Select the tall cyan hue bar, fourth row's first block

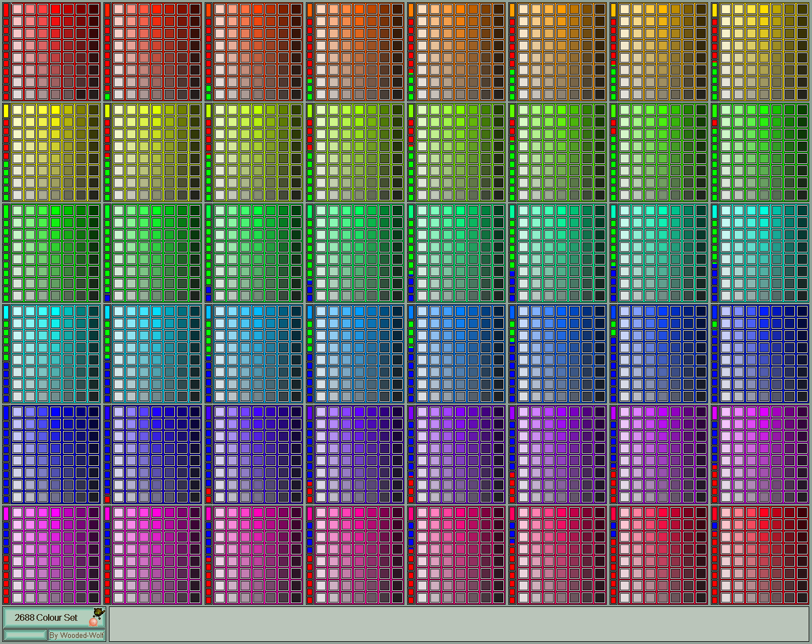pos(6,313)
